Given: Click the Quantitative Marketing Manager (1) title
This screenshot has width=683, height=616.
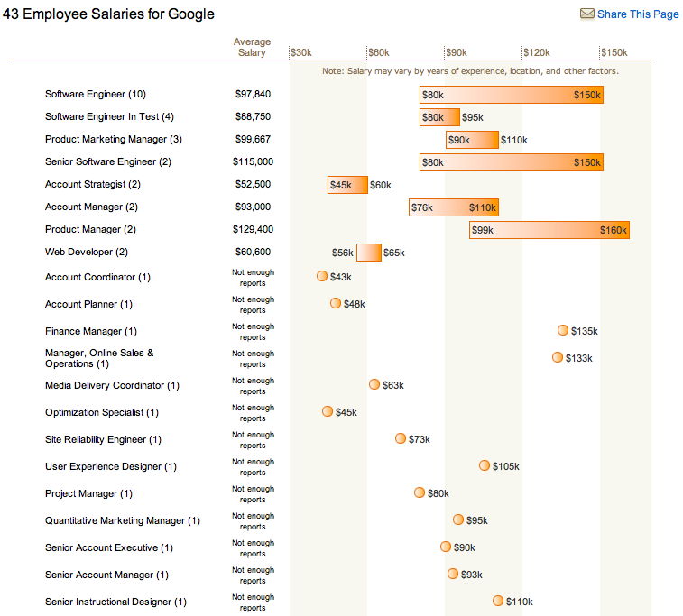Looking at the screenshot, I should (123, 520).
